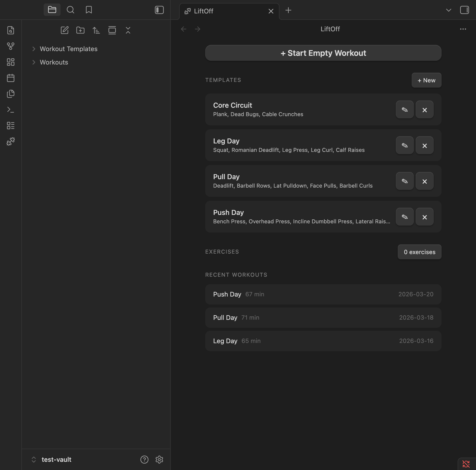The image size is (476, 470).
Task: Click Squat, Romanian Deadlift exercise list text
Action: point(289,150)
